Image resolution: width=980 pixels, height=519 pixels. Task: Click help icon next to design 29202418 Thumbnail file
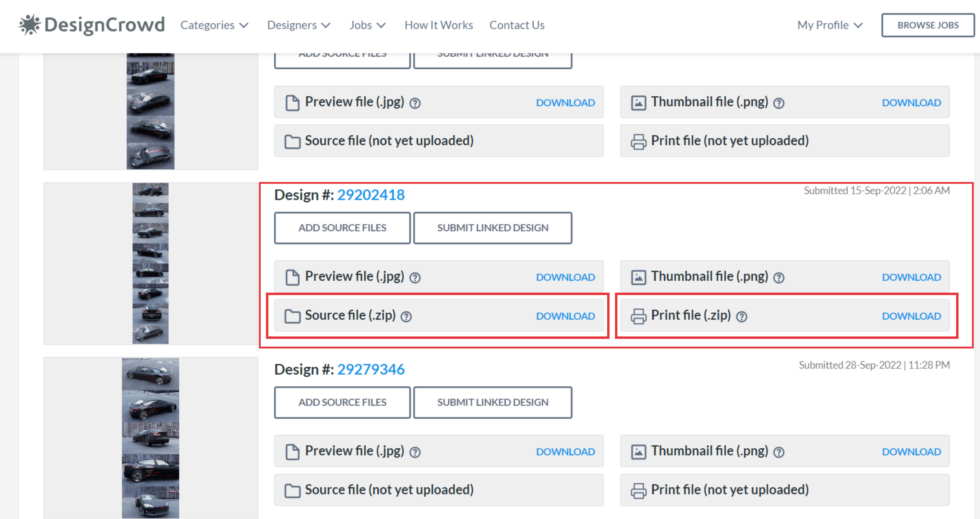tap(779, 278)
